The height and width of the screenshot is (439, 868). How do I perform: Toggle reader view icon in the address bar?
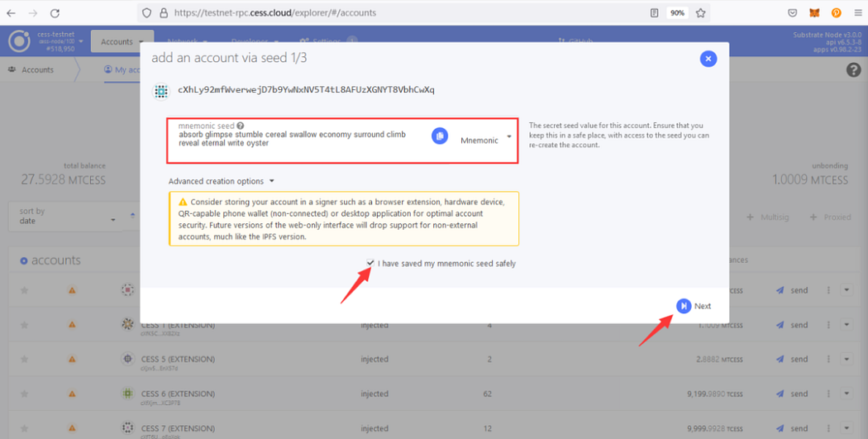[655, 12]
